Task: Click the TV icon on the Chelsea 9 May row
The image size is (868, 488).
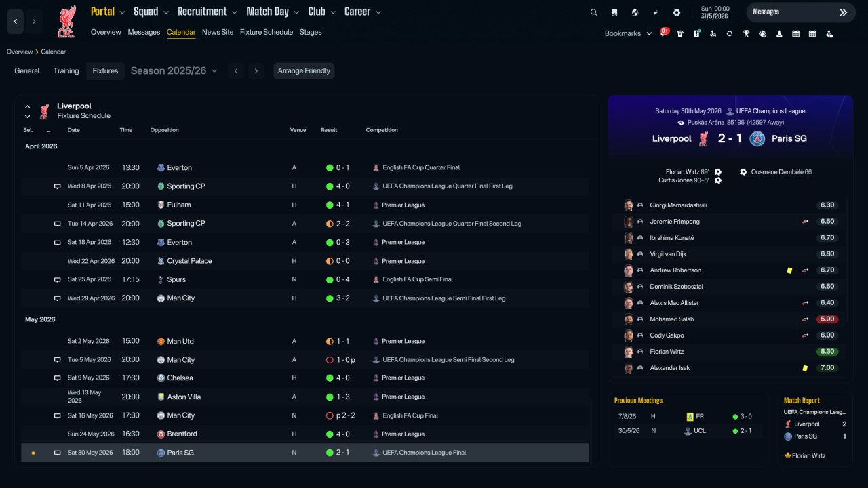Action: (x=57, y=378)
